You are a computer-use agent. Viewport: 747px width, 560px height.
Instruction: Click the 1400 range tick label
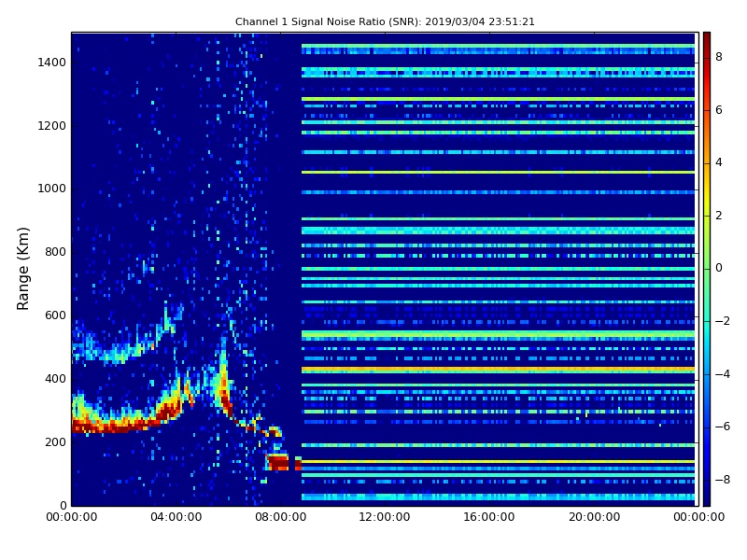coord(52,63)
